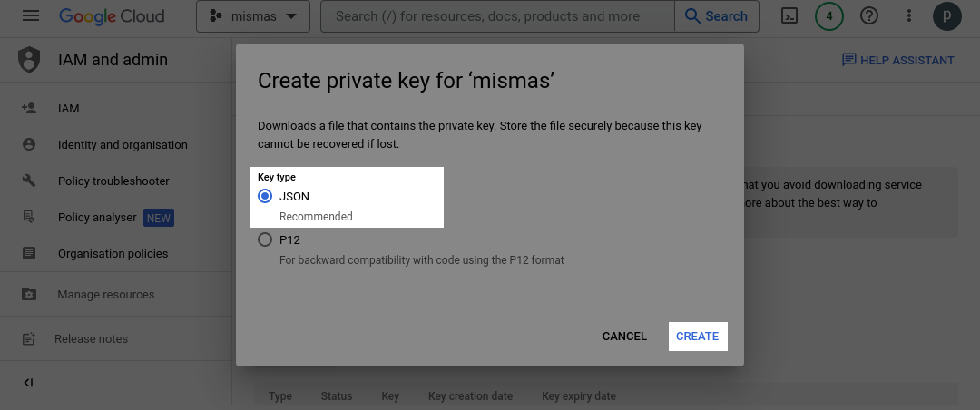Click the user account avatar

point(946,16)
